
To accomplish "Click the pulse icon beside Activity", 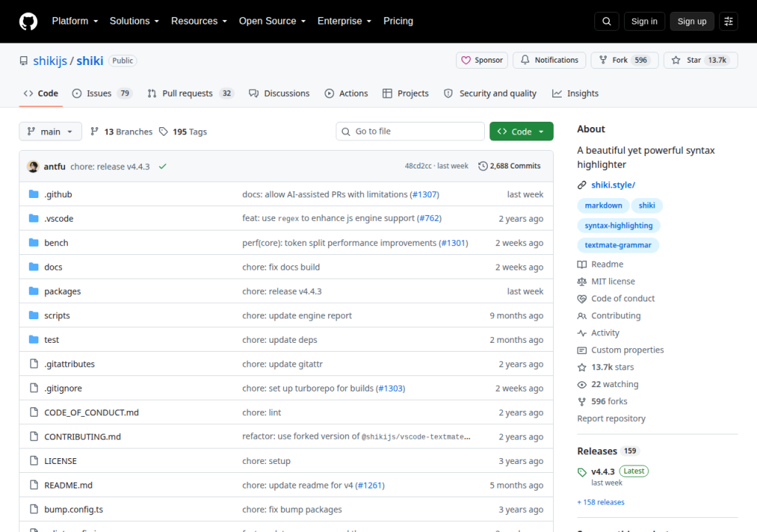I will 582,333.
